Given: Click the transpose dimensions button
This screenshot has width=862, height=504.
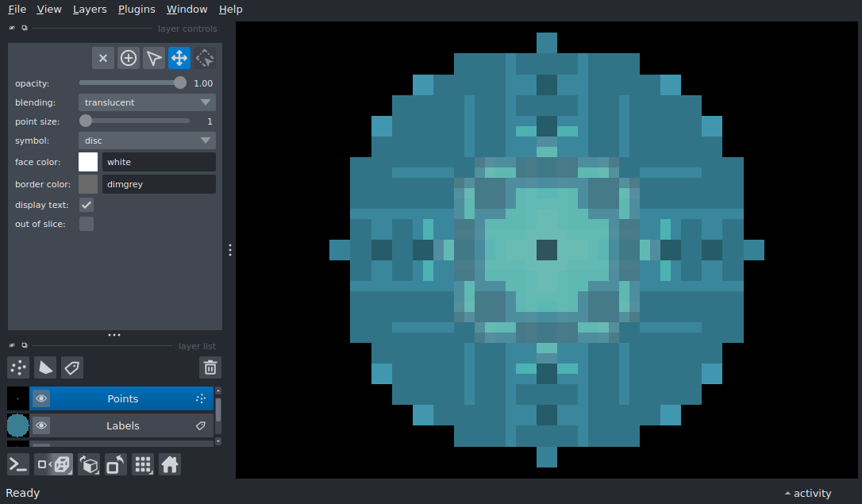Looking at the screenshot, I should (x=115, y=464).
